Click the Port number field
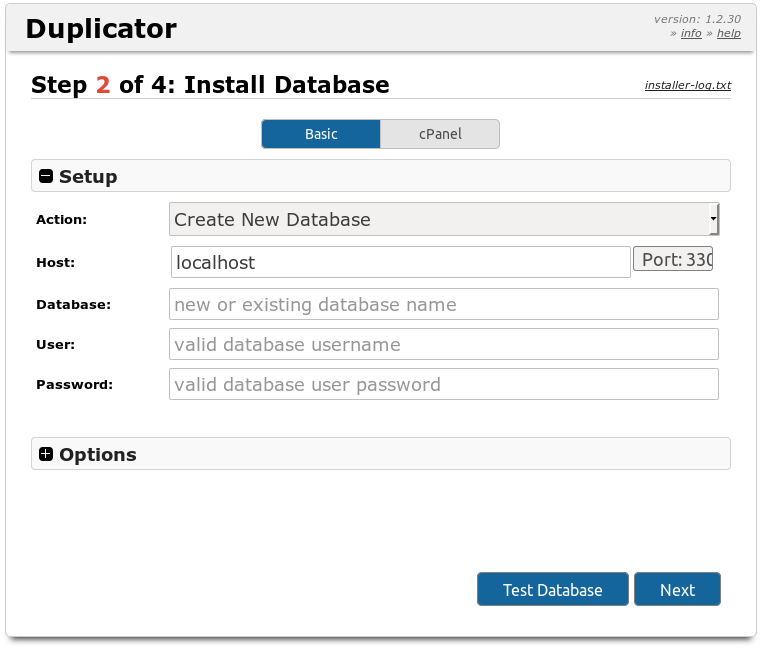Image resolution: width=760 pixels, height=650 pixels. [x=674, y=260]
